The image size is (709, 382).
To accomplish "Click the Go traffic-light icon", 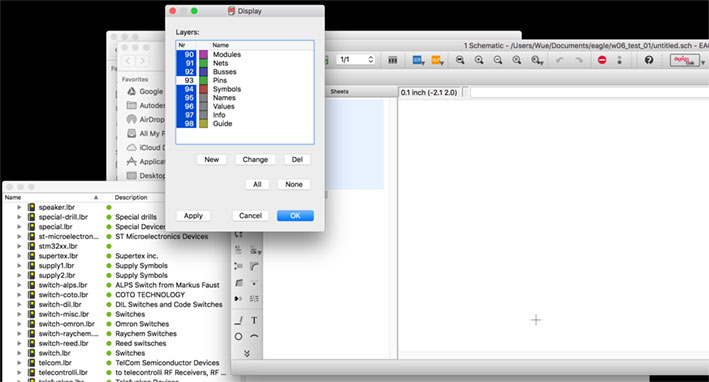I will tap(619, 60).
